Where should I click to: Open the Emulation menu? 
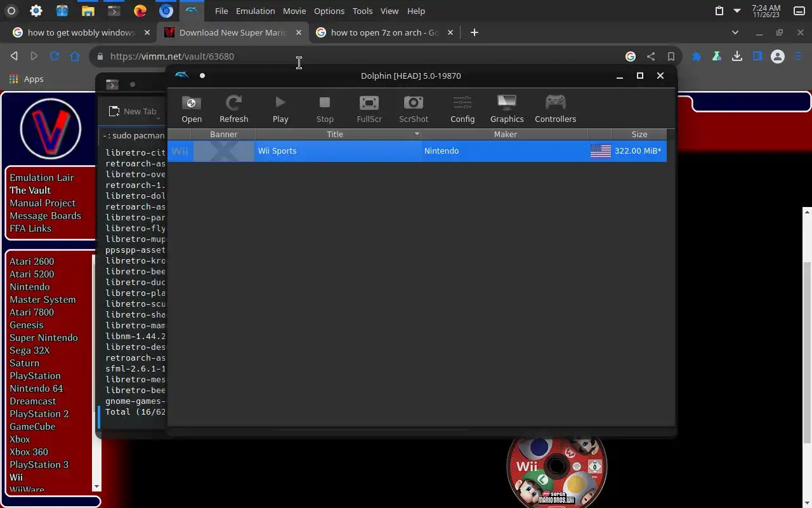pos(255,11)
